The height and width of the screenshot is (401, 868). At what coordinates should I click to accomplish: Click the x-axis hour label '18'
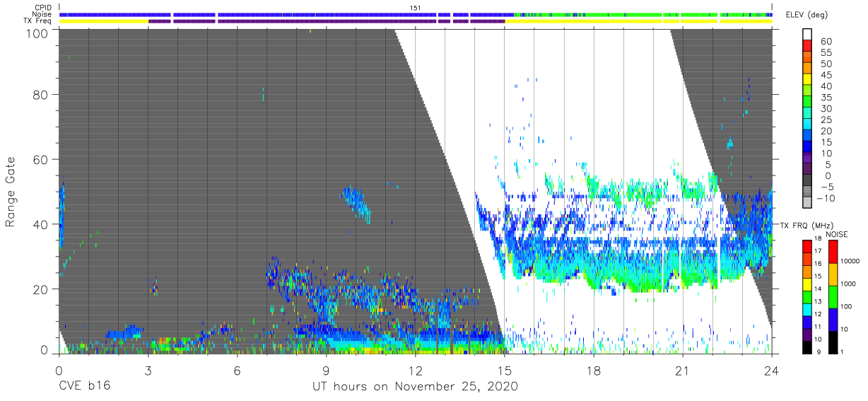pos(594,371)
